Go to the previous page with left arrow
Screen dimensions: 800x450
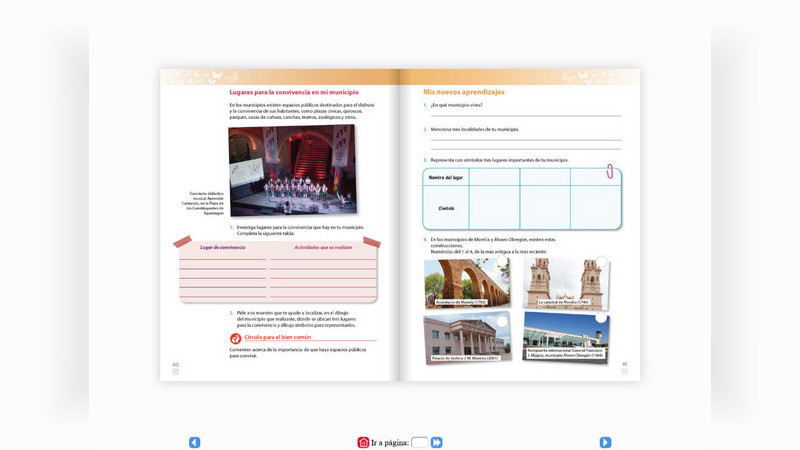(194, 442)
